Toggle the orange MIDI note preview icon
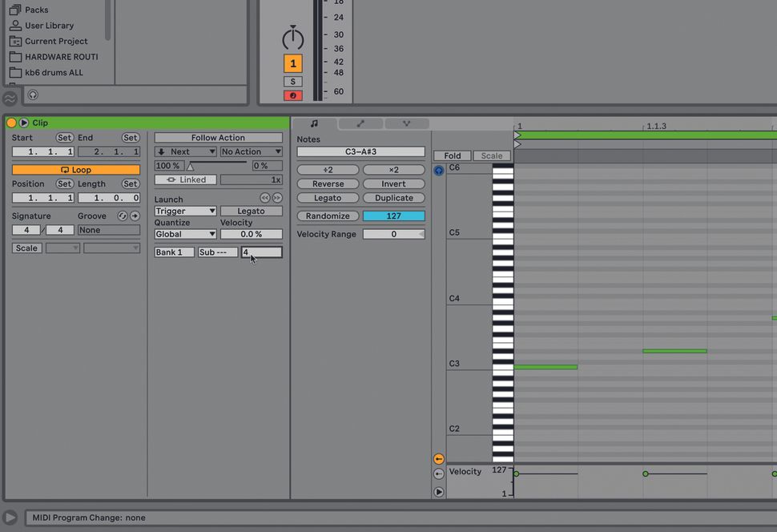The image size is (777, 532). 438,458
